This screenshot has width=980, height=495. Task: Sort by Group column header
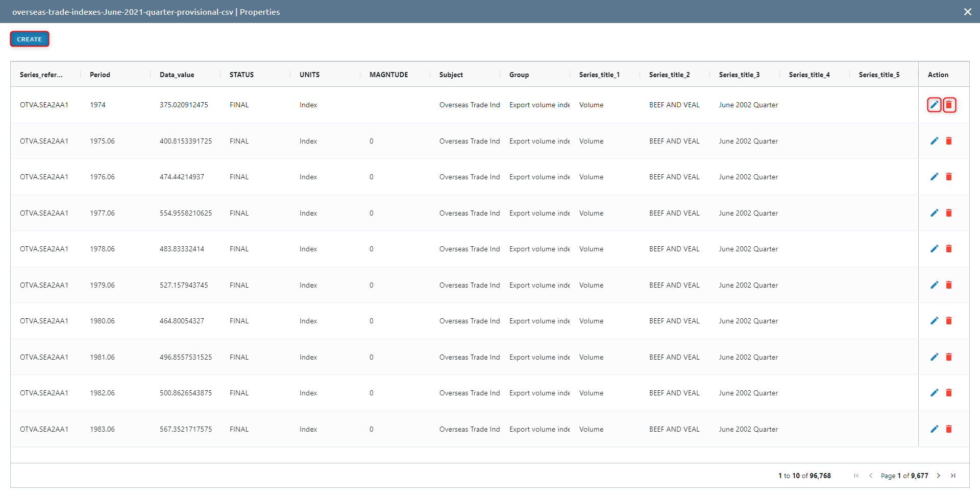[x=519, y=75]
